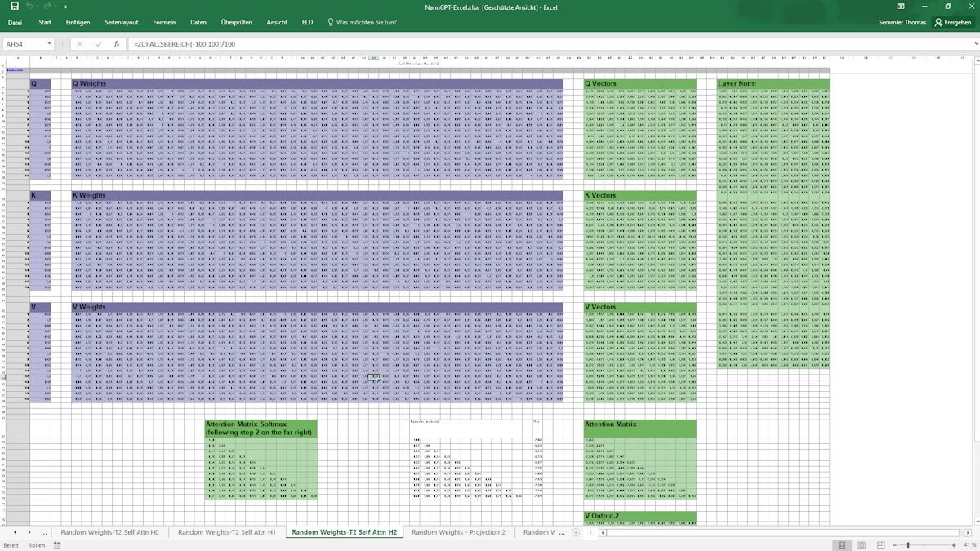Screen dimensions: 980x551
Task: Switch to Random Weights-T2 Self Attn H1 sheet
Action: (x=226, y=532)
